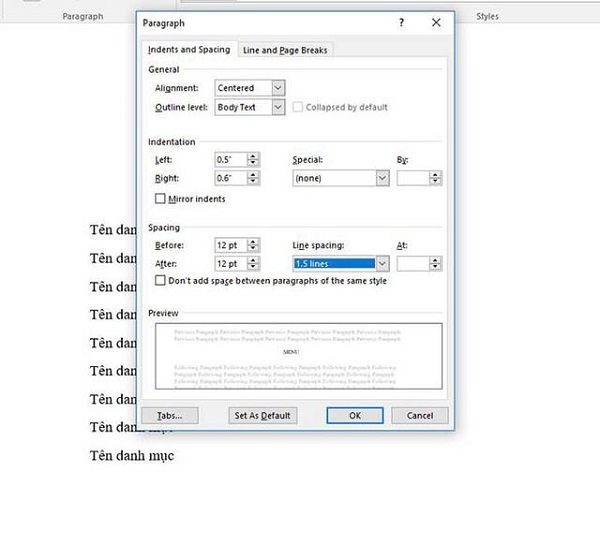Toggle Don't add space between paragraphs checkbox

point(160,281)
